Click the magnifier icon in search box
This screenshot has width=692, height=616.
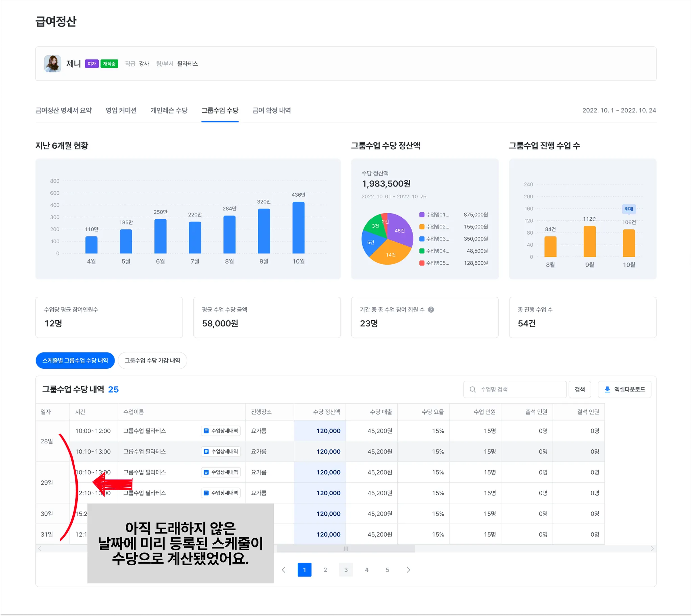click(473, 390)
